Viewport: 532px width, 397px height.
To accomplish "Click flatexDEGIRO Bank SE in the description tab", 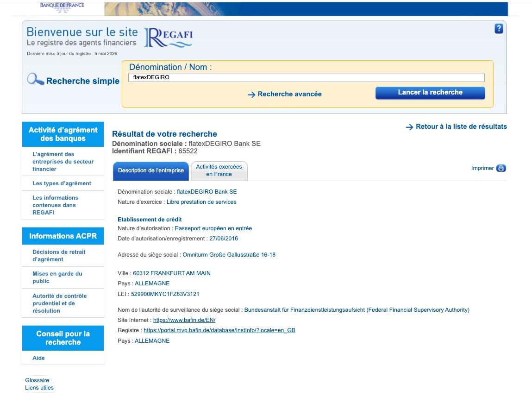I will (207, 192).
